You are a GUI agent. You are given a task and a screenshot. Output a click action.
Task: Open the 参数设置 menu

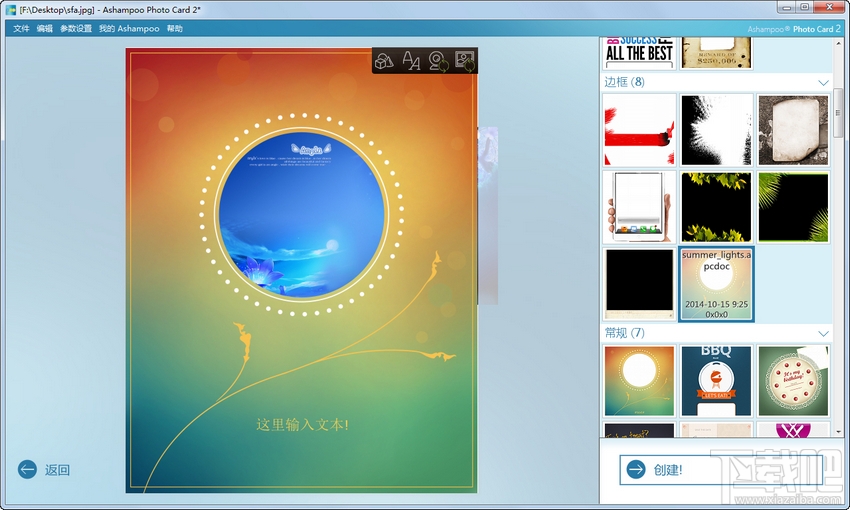[76, 29]
